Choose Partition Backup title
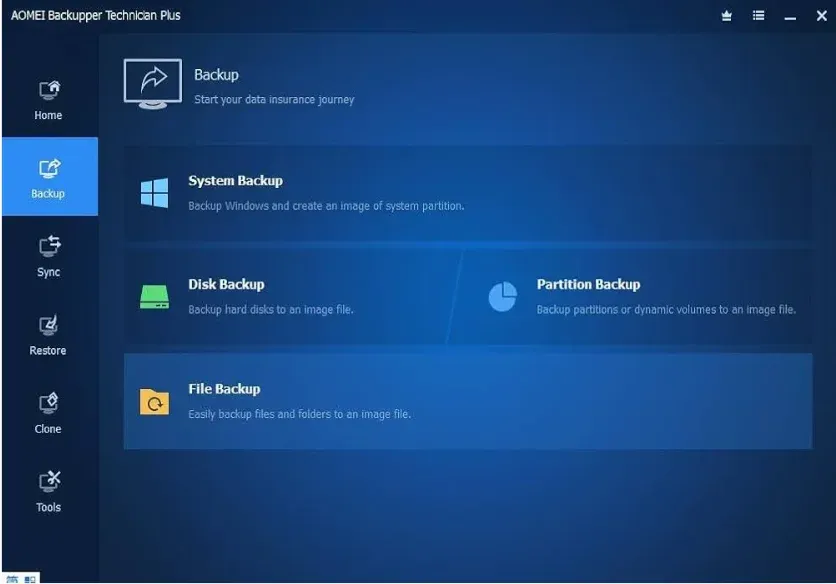The width and height of the screenshot is (836, 584). pos(588,284)
